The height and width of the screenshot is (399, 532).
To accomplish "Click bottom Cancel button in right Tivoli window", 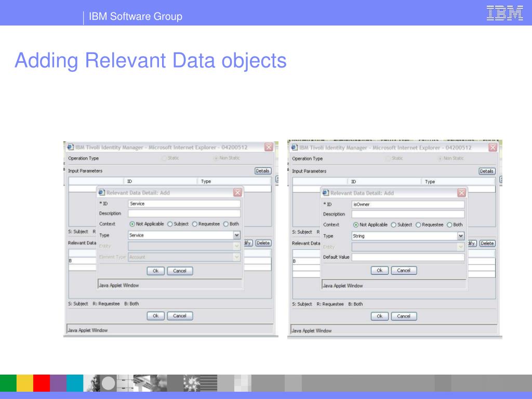I will pyautogui.click(x=404, y=316).
